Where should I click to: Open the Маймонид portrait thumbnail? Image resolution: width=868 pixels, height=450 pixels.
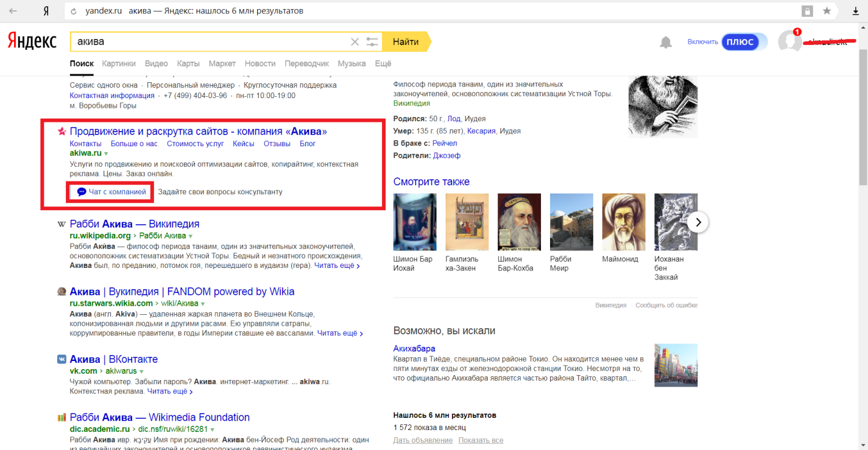coord(623,222)
